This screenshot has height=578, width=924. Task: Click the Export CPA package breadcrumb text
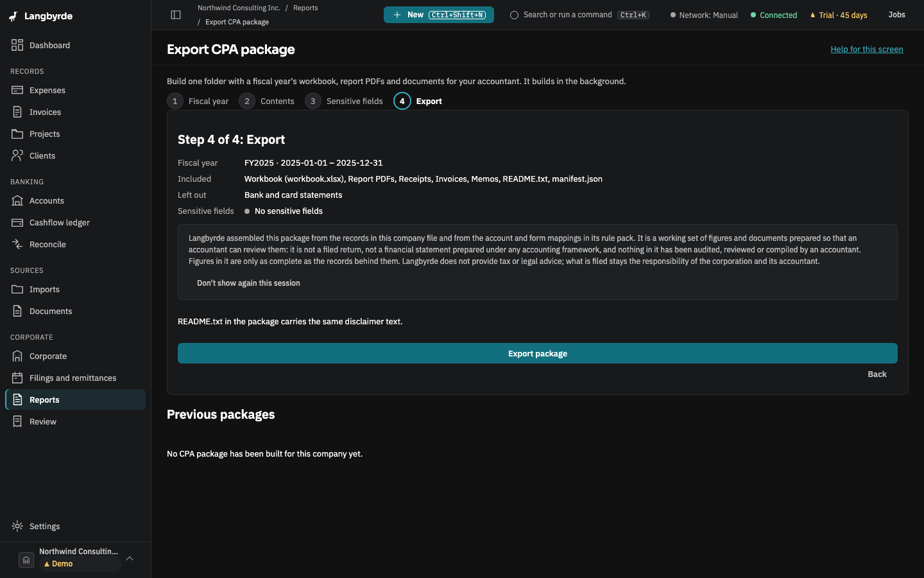[x=237, y=22]
